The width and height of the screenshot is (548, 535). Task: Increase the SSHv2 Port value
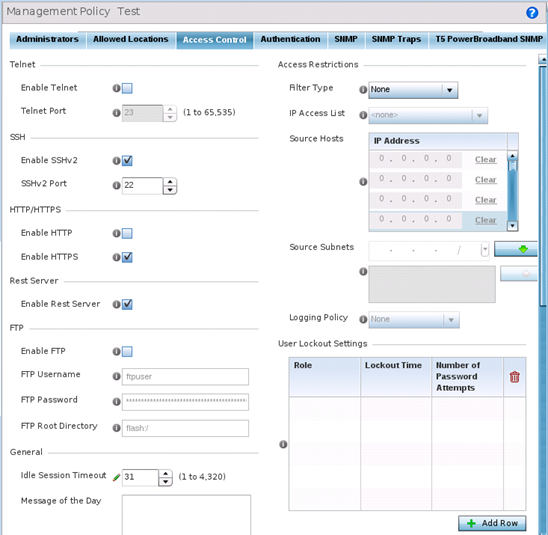(170, 182)
